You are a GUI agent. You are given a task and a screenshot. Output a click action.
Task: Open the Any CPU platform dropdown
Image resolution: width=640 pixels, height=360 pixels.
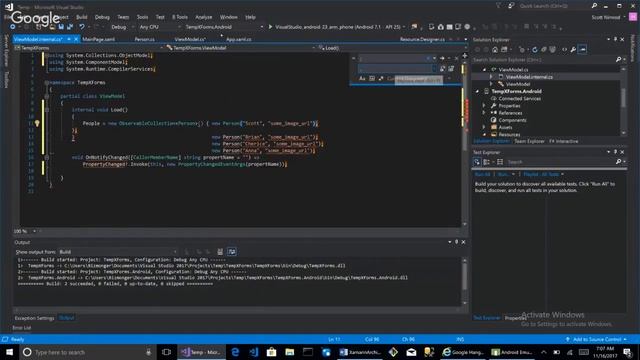159,27
